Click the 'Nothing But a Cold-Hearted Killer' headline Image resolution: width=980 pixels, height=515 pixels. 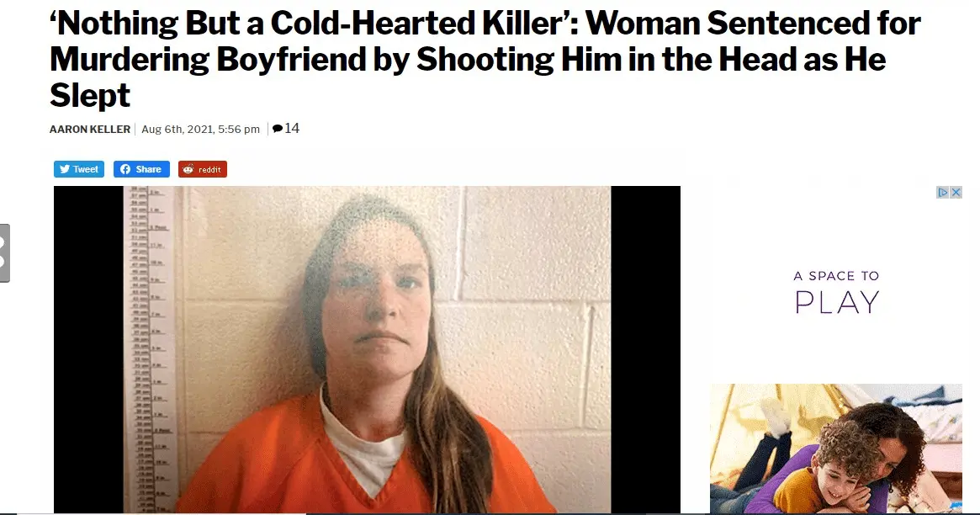(x=485, y=59)
